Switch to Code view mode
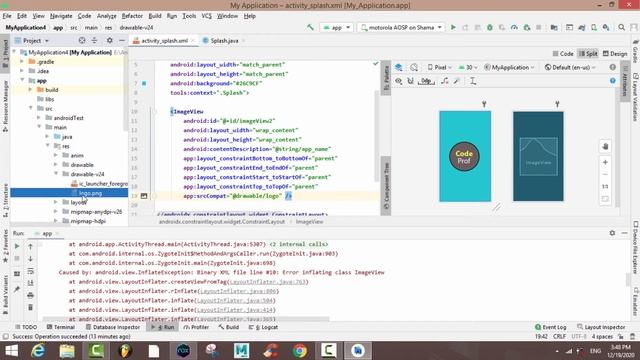Image resolution: width=640 pixels, height=360 pixels. [x=563, y=53]
